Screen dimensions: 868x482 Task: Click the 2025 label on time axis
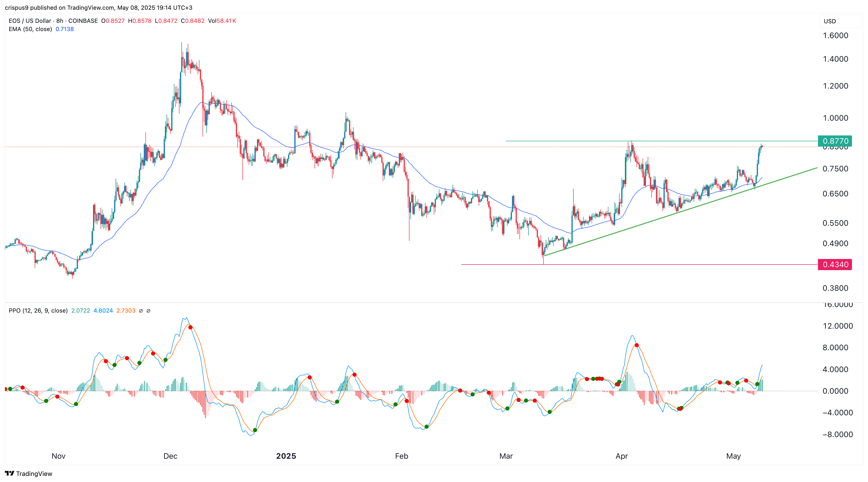click(x=286, y=456)
